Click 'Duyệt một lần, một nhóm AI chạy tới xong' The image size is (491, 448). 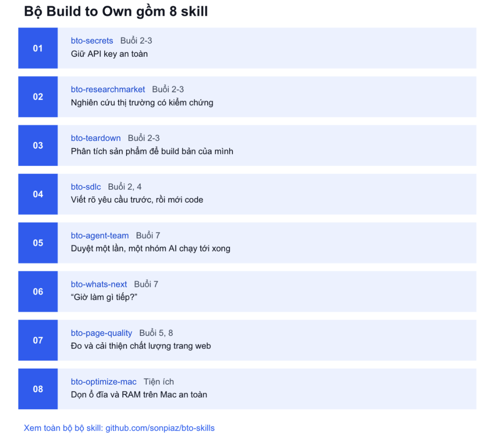pos(150,248)
